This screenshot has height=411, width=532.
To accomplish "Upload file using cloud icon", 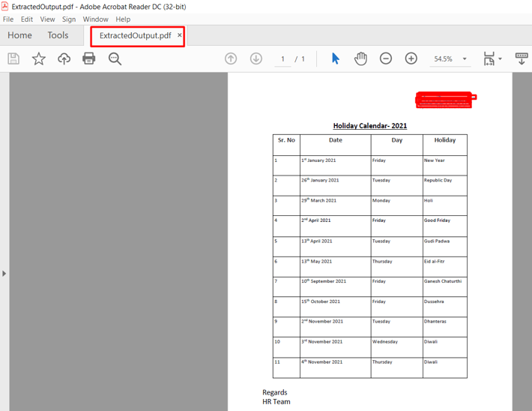I will [64, 58].
